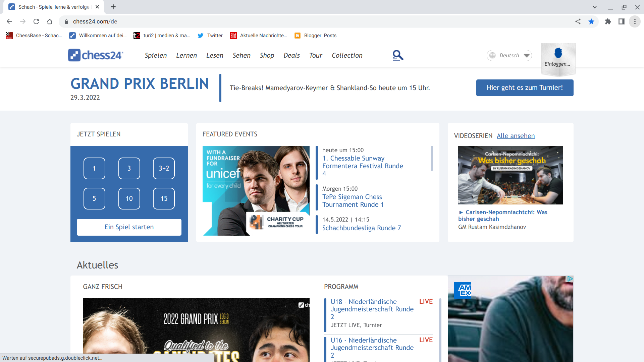644x362 pixels.
Task: View site info padlock icon
Action: click(66, 21)
